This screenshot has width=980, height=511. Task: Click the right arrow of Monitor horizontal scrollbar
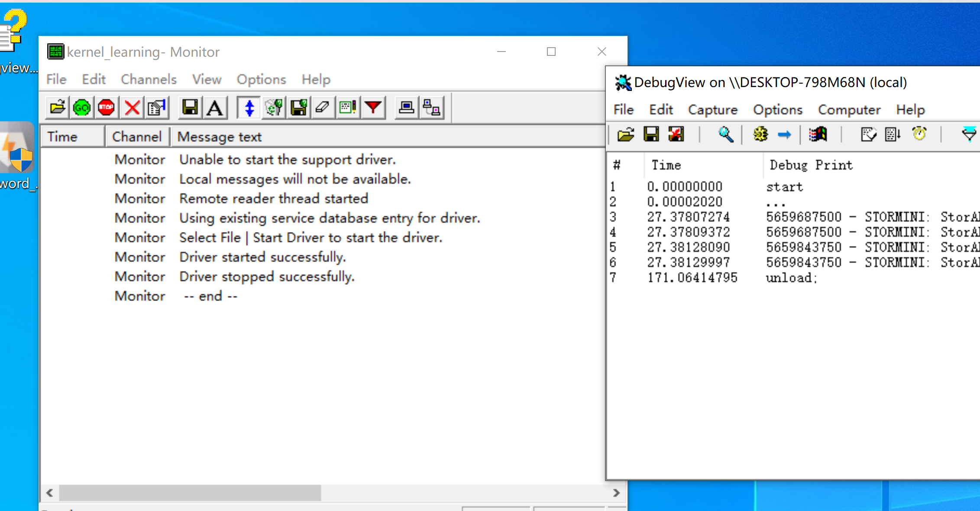coord(616,493)
